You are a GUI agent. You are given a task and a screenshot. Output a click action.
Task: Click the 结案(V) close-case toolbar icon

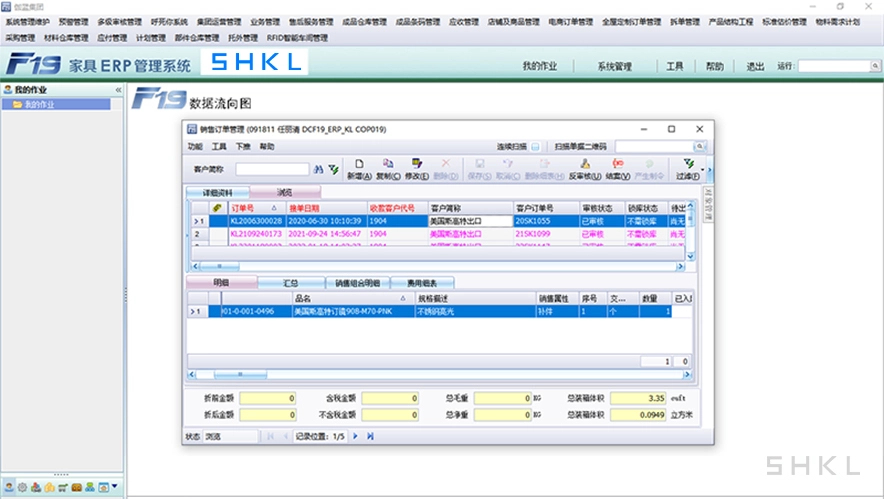617,169
